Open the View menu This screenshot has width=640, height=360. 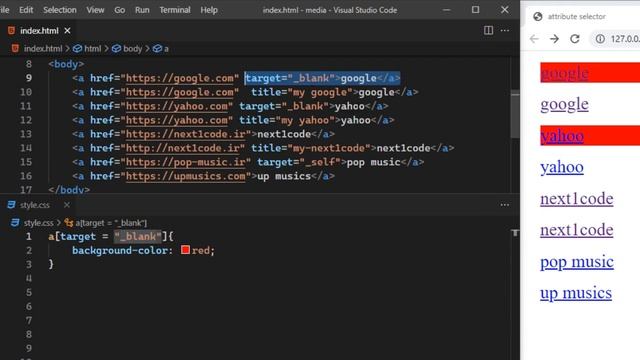click(95, 10)
